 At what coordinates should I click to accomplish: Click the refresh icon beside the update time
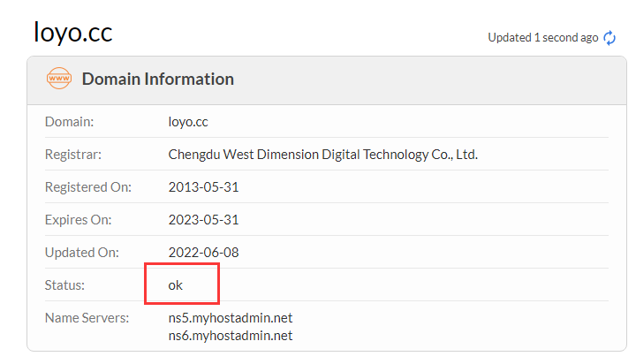pyautogui.click(x=609, y=38)
